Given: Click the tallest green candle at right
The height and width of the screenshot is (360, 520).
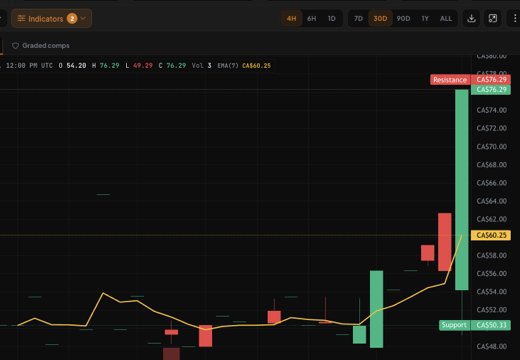Looking at the screenshot, I should pos(462,190).
